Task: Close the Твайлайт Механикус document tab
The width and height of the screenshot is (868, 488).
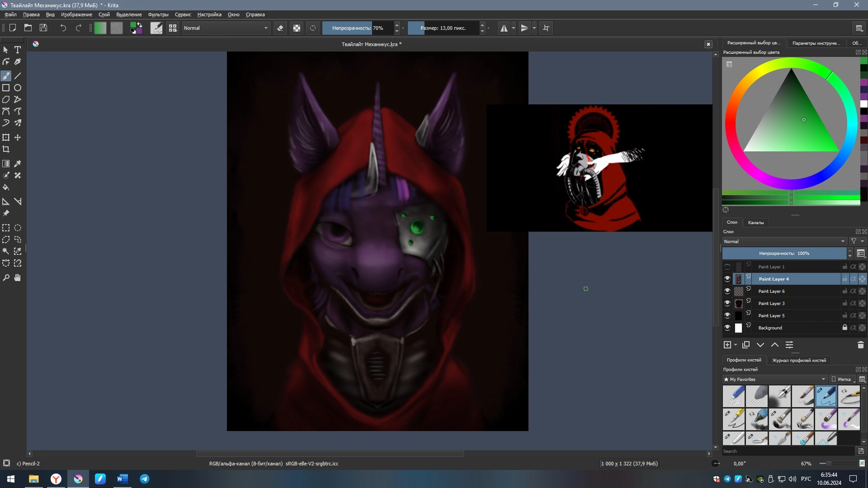Action: tap(708, 44)
